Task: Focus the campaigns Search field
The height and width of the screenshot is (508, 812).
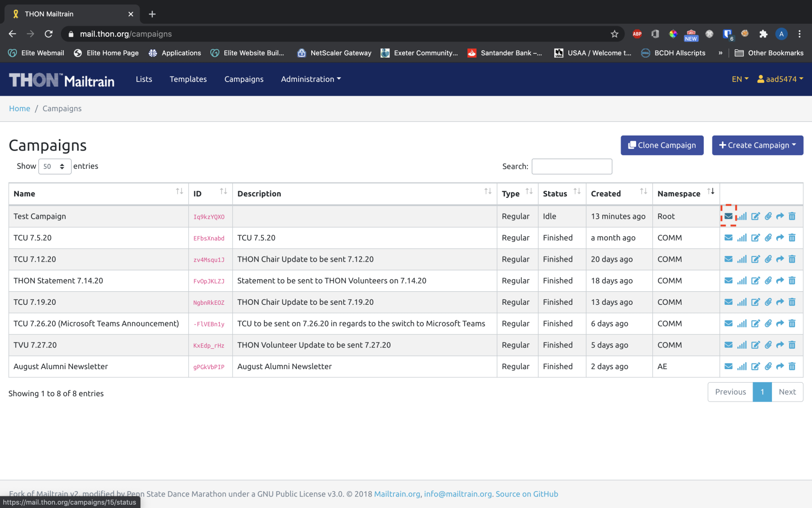Action: point(572,166)
